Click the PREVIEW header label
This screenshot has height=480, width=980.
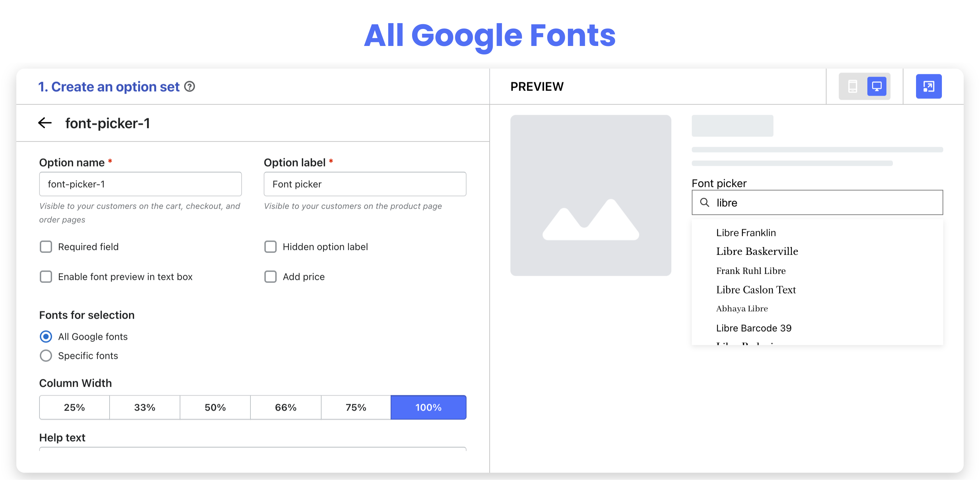tap(537, 87)
